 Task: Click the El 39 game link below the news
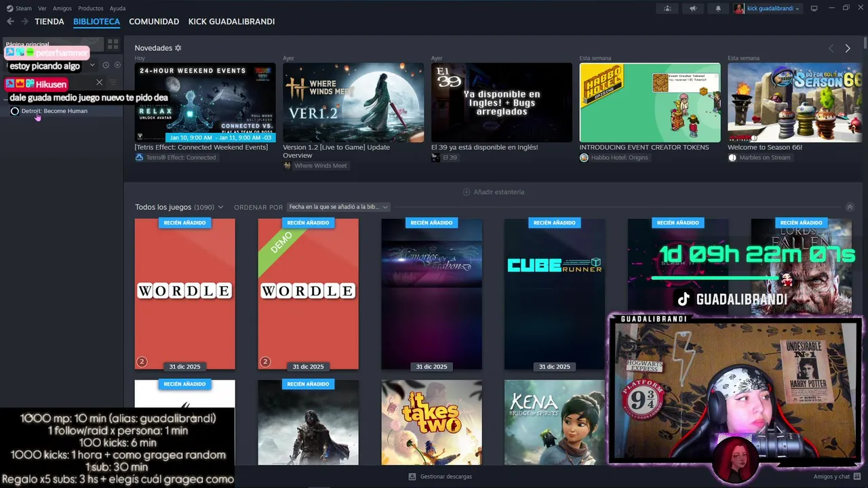[x=445, y=157]
